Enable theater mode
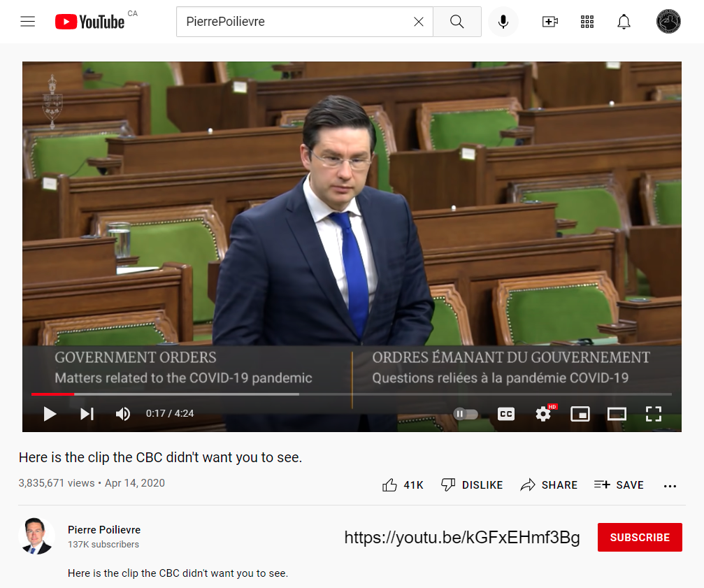 click(x=617, y=413)
